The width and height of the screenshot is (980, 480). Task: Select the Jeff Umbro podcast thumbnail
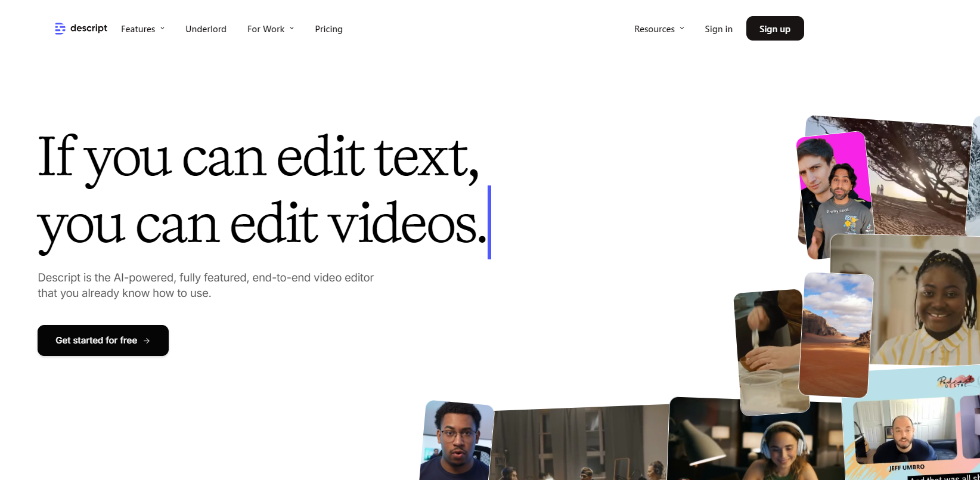click(906, 435)
